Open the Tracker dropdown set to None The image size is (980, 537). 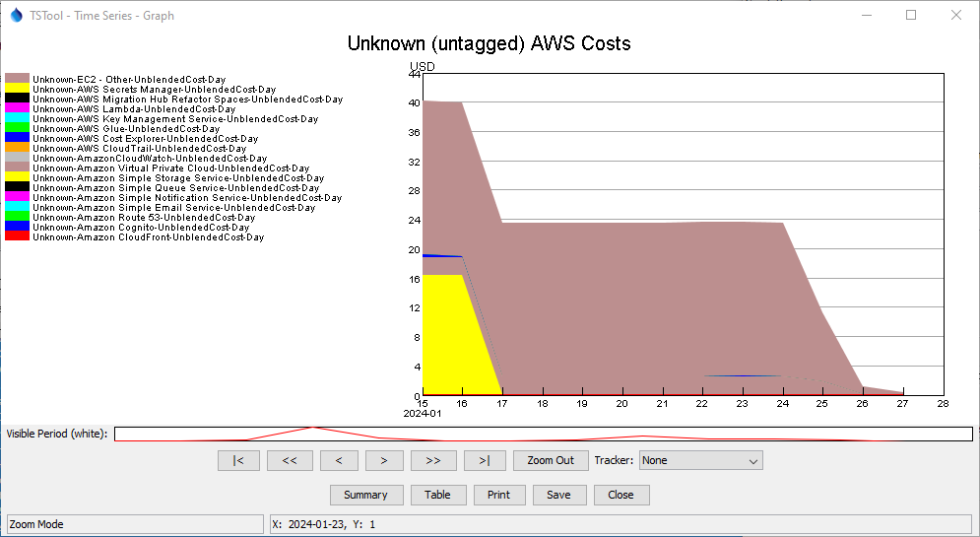point(700,461)
